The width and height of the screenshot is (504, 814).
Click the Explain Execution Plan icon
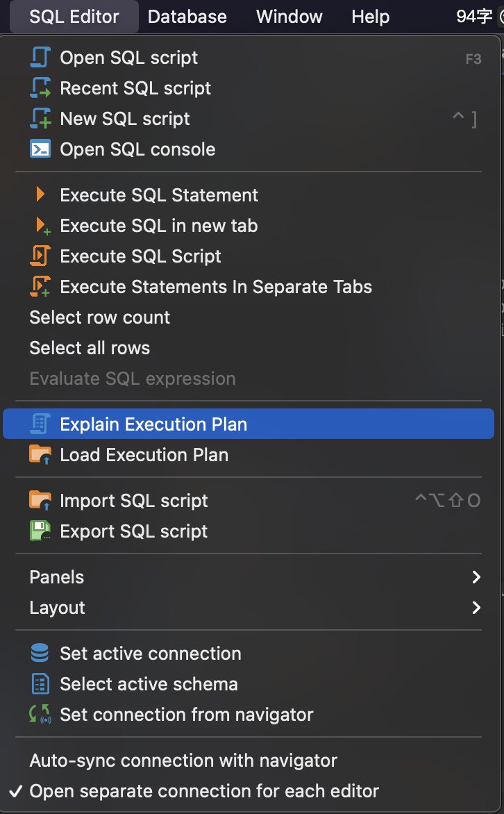point(40,424)
